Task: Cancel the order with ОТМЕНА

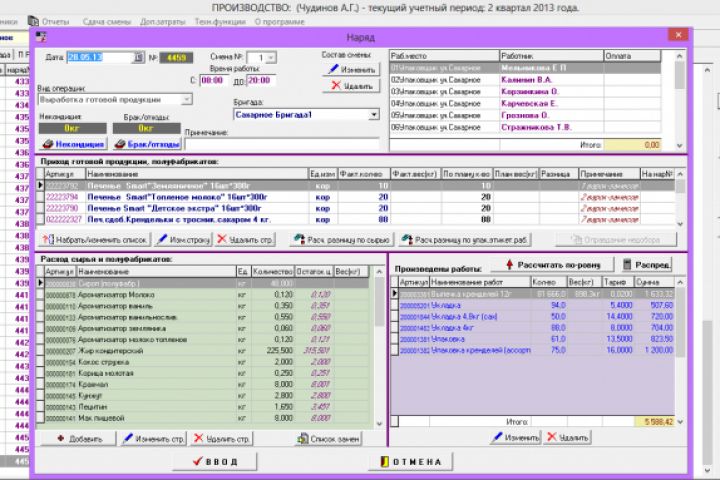Action: pos(411,462)
